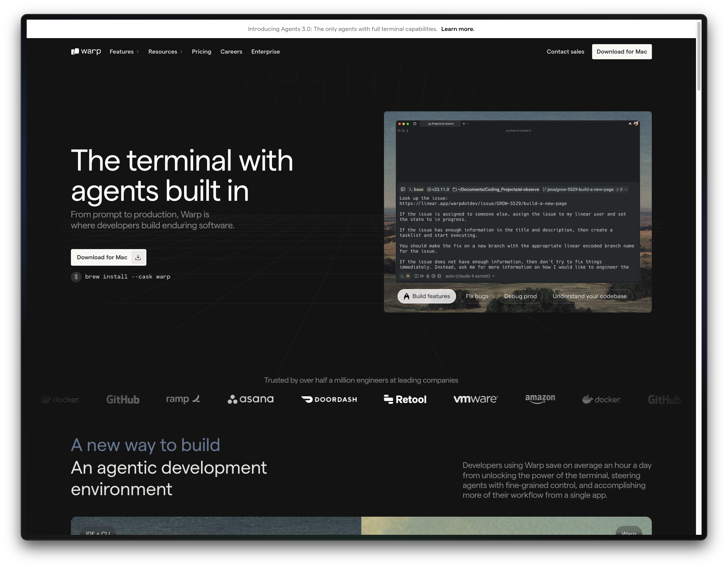Open the search magnifier icon in the terminal toolbar
The image size is (728, 568).
tap(403, 131)
